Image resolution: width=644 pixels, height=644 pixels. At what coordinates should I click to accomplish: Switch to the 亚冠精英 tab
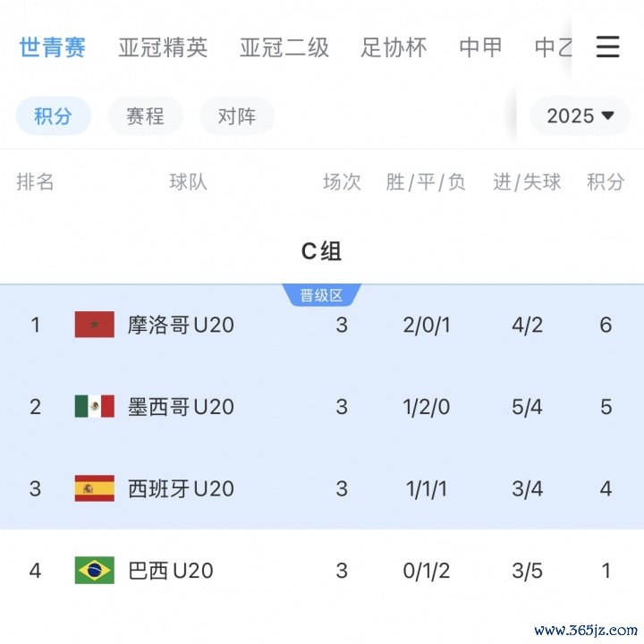coord(163,47)
